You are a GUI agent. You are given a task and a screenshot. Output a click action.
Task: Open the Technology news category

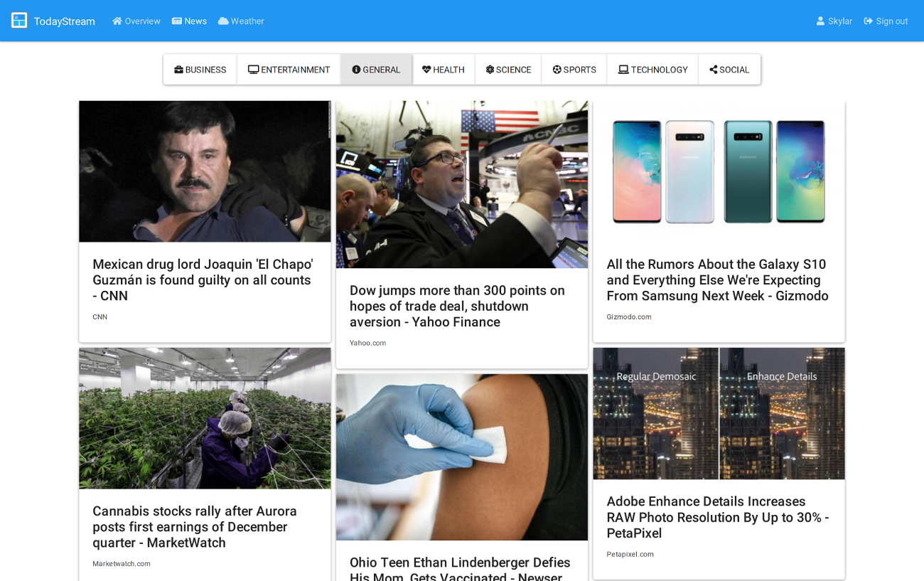pos(652,70)
